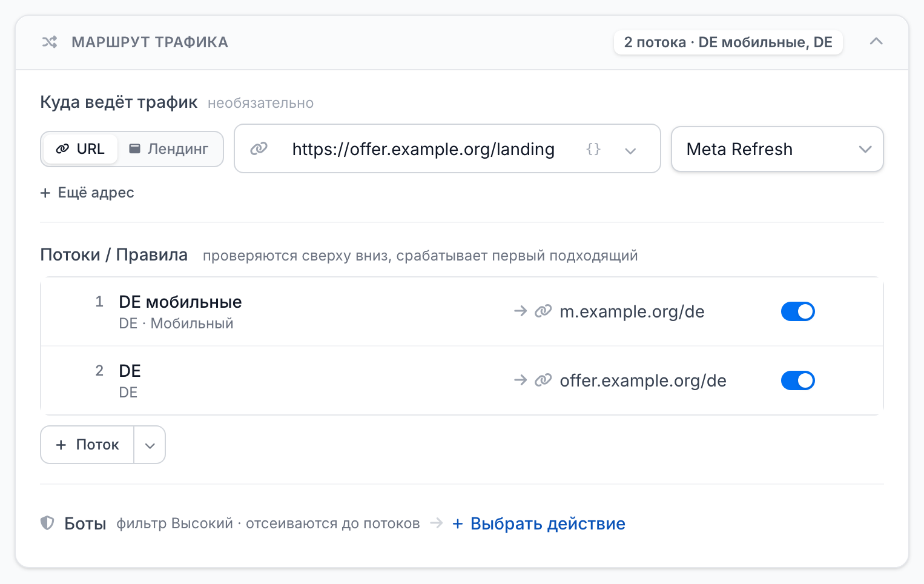
Task: Click '+ Ещё адрес' to add address
Action: tap(87, 193)
